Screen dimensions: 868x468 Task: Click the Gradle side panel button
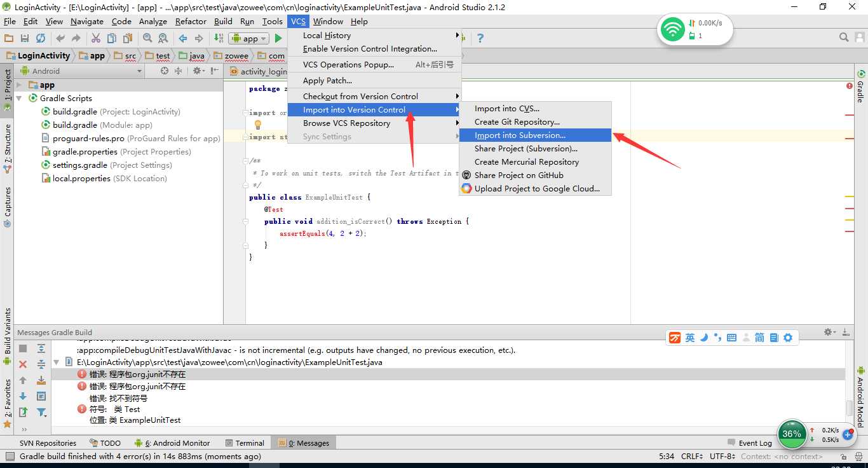861,86
